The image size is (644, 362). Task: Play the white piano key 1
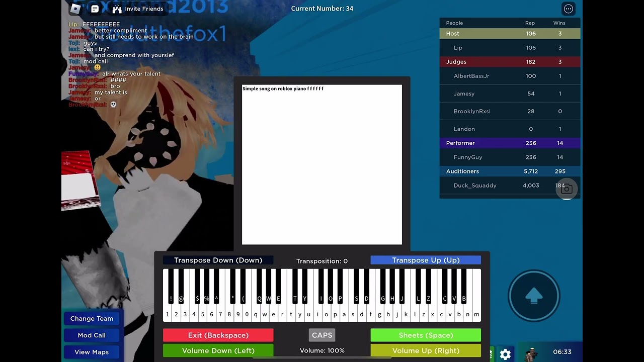(168, 314)
